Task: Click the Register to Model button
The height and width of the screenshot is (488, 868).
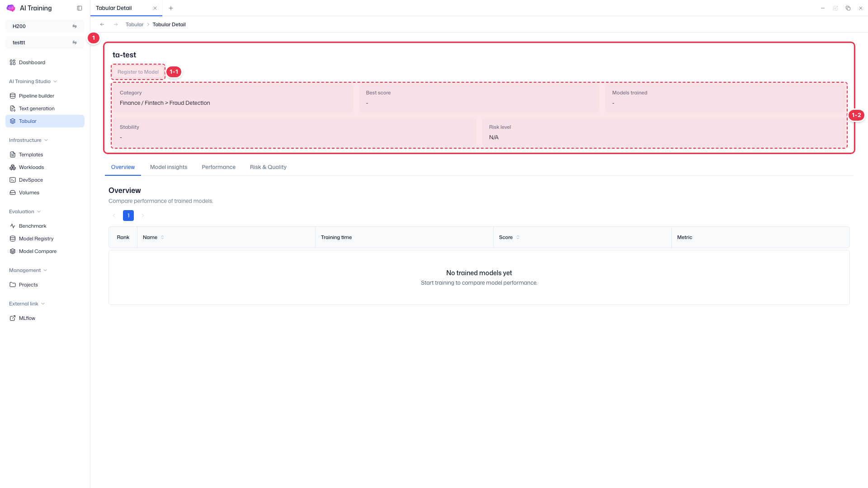Action: pos(138,72)
